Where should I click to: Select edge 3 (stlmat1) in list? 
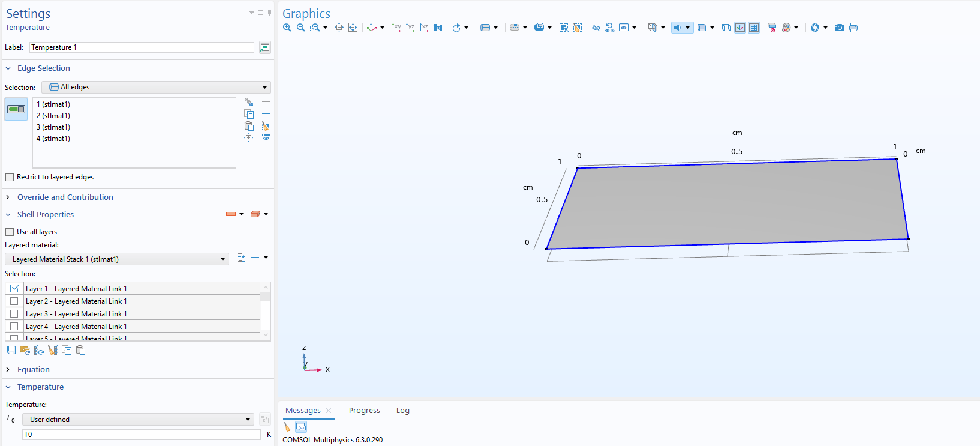[x=53, y=127]
